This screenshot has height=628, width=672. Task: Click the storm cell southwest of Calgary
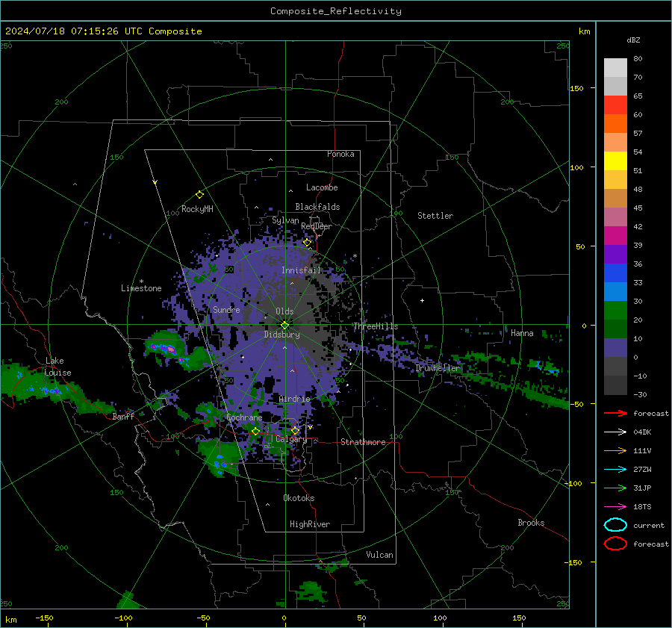(221, 459)
